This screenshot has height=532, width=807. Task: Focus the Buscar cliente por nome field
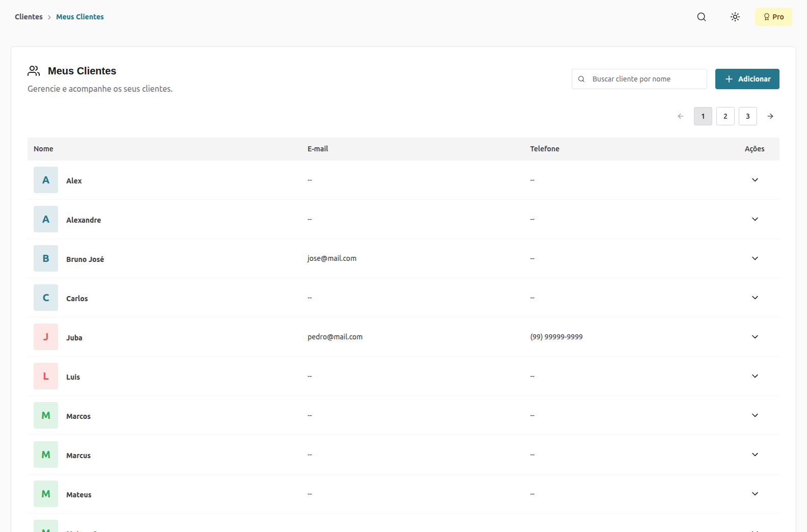(x=639, y=79)
